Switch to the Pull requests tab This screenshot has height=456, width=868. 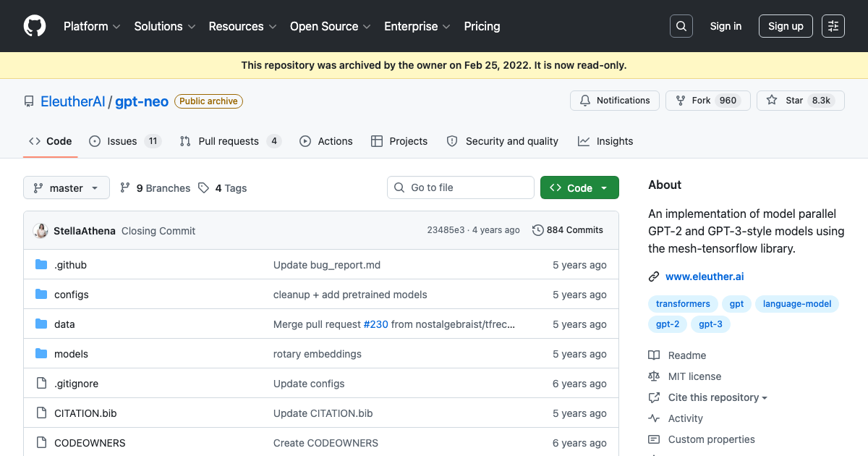tap(230, 141)
